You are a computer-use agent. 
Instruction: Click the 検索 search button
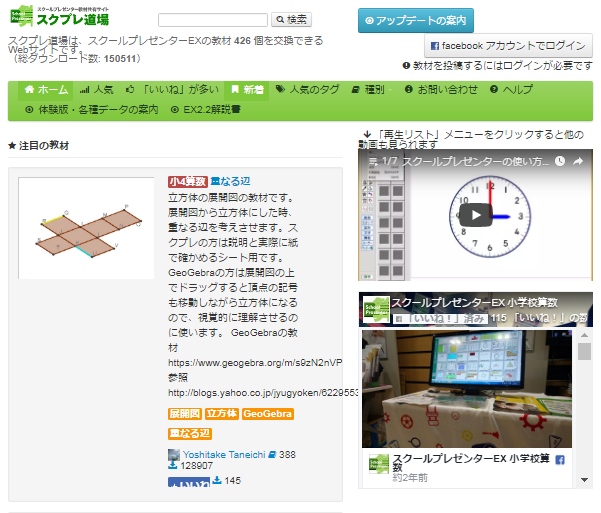(x=291, y=20)
